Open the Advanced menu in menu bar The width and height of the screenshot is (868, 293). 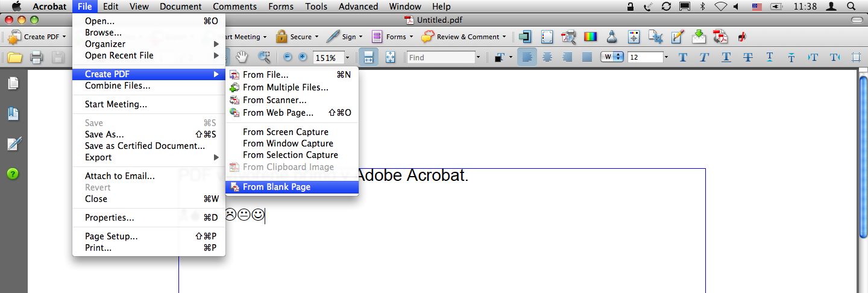[x=358, y=7]
